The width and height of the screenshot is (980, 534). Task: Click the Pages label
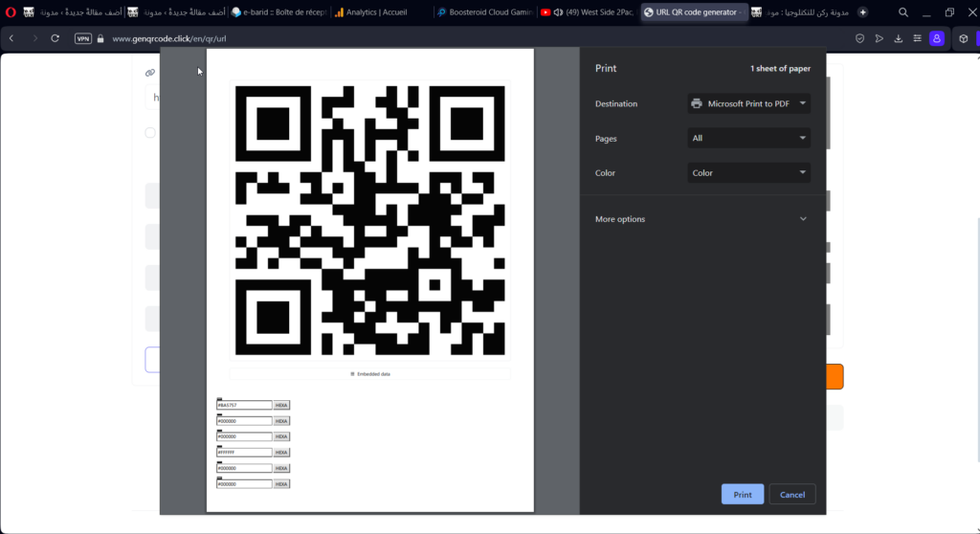click(x=606, y=139)
